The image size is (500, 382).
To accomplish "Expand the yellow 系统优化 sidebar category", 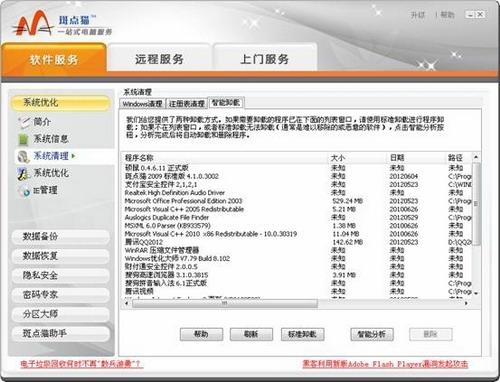I will point(61,102).
